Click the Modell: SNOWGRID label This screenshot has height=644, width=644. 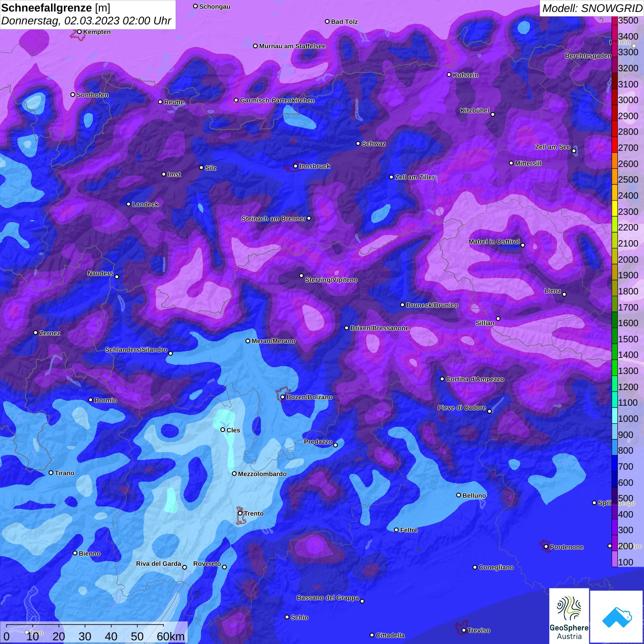coord(592,8)
